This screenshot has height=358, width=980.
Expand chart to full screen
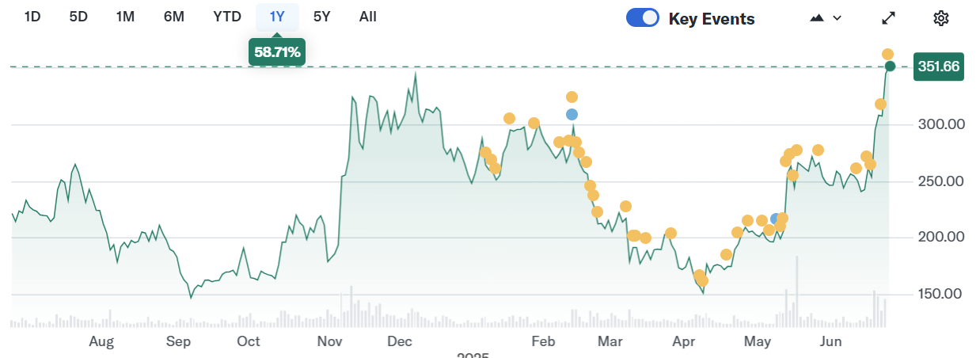tap(889, 18)
